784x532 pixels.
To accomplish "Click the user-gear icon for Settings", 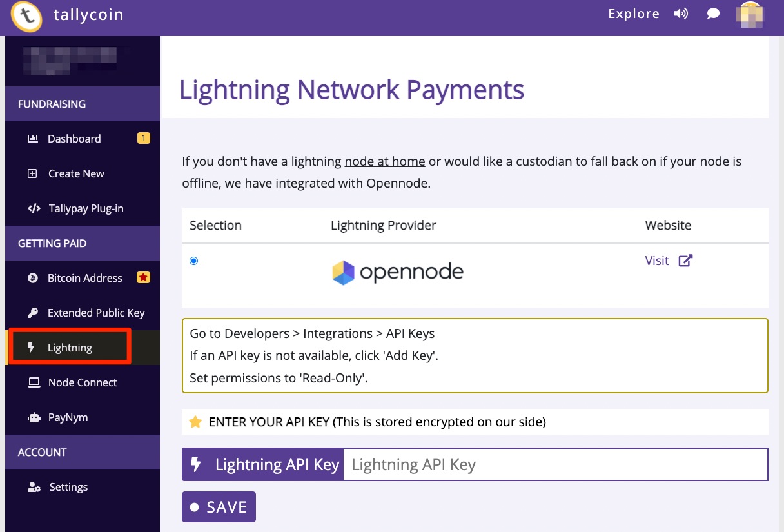I will (34, 487).
